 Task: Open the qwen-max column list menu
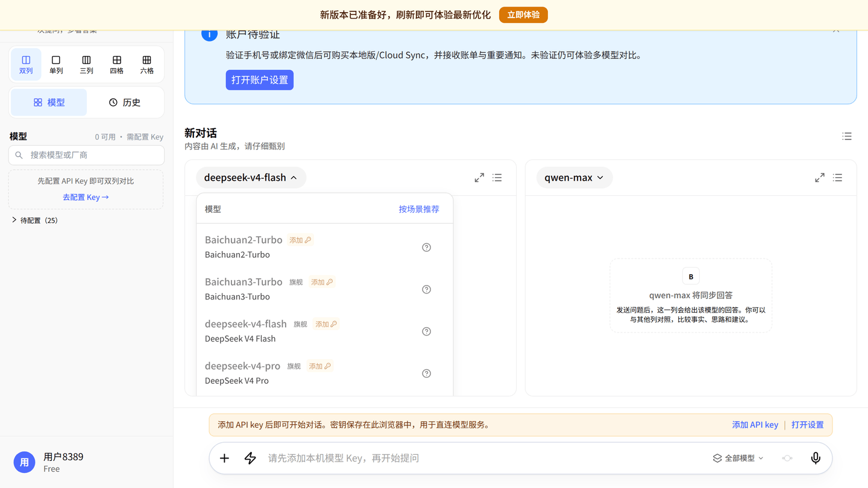pyautogui.click(x=838, y=178)
